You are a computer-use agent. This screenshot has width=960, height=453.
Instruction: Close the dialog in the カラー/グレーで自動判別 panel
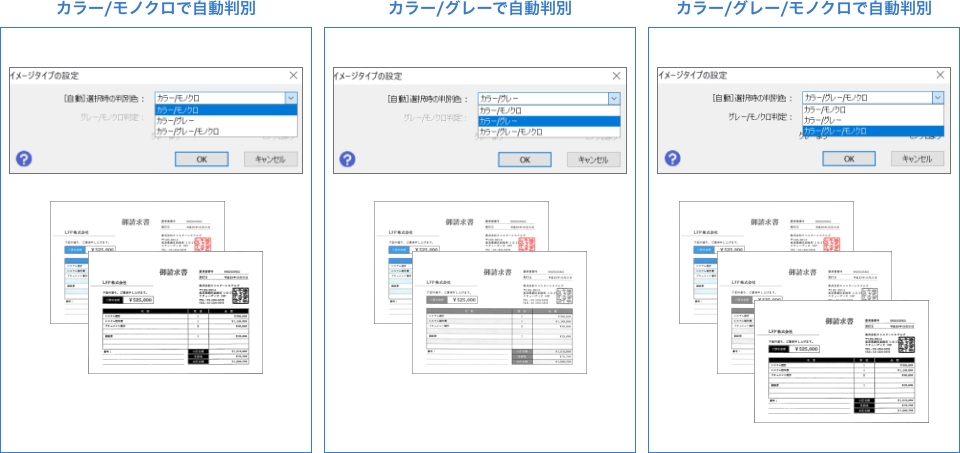616,76
